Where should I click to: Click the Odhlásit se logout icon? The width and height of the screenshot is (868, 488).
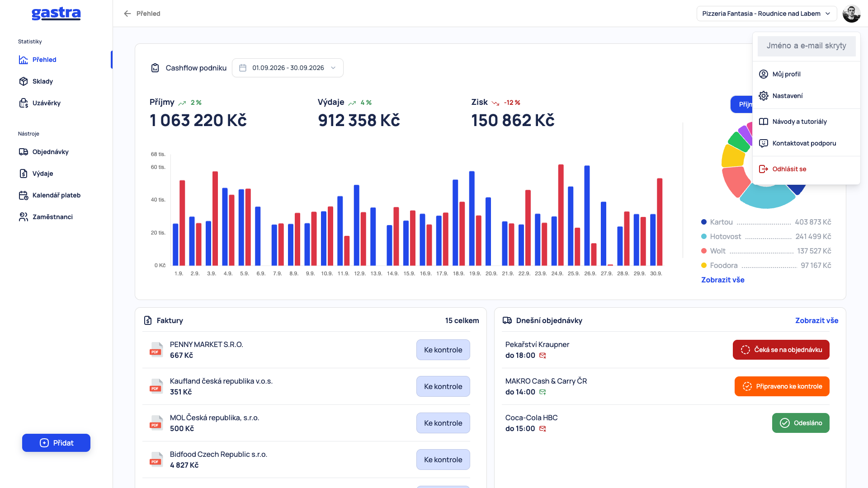point(764,169)
